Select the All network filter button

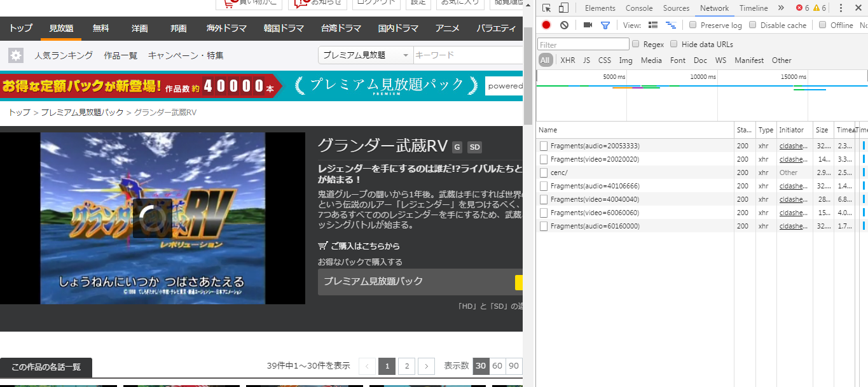point(546,60)
